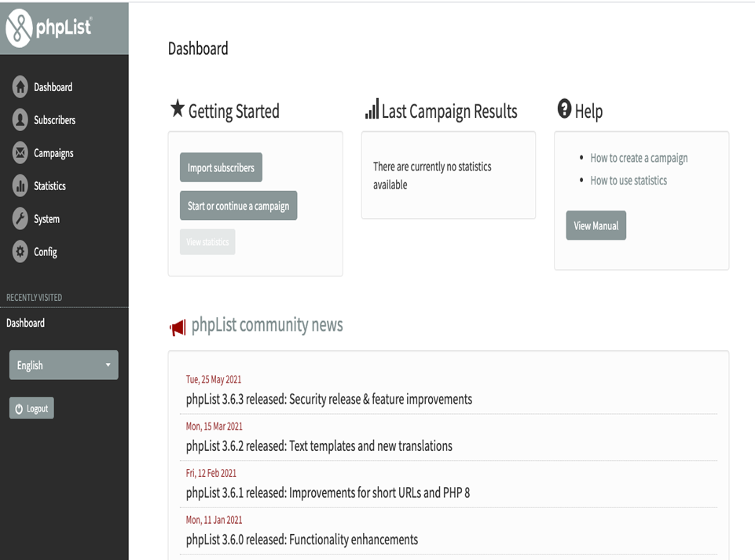
Task: Click the Statistics bar chart icon
Action: tap(20, 186)
